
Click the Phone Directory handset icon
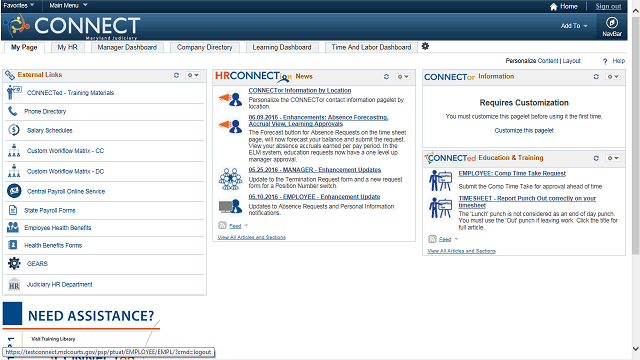click(13, 111)
